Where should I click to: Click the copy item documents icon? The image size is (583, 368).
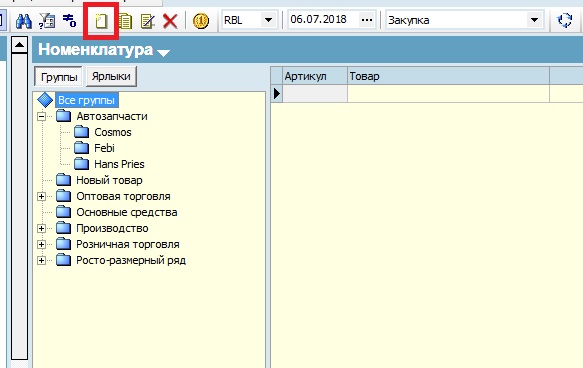(125, 21)
